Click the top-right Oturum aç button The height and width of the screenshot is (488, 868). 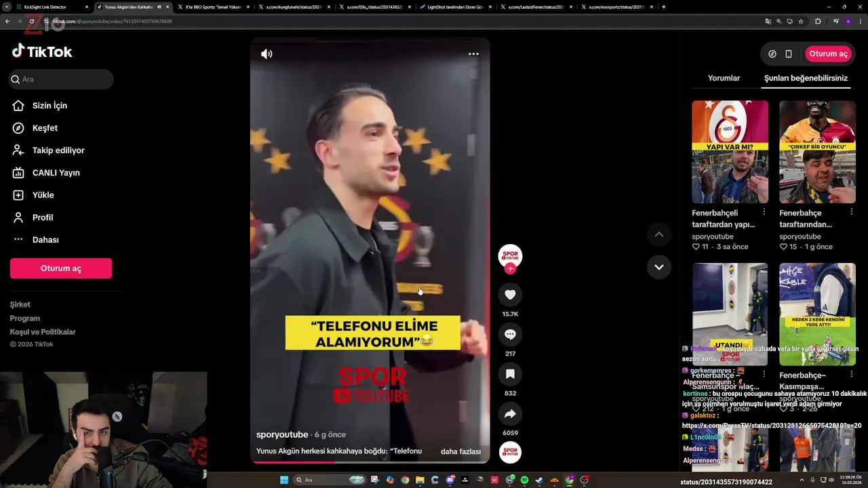(828, 54)
